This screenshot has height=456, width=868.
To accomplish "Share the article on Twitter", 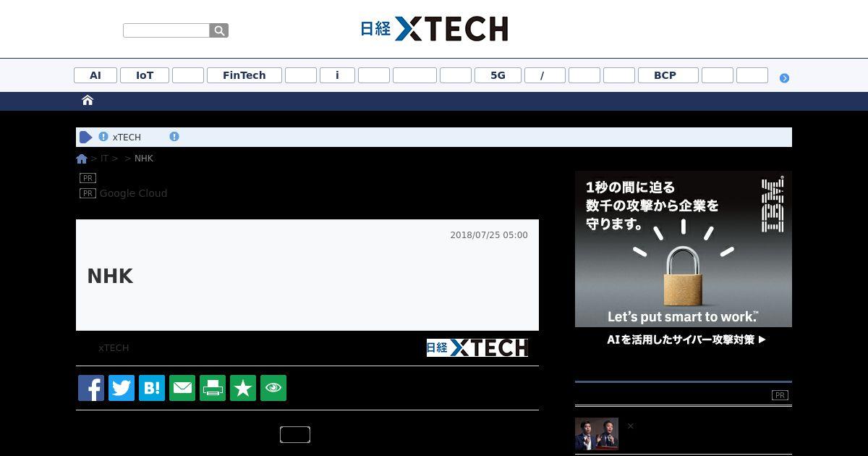I will [x=122, y=388].
